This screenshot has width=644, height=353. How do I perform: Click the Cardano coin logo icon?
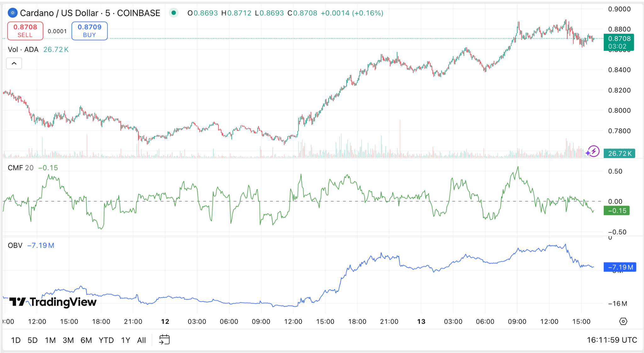coord(13,13)
